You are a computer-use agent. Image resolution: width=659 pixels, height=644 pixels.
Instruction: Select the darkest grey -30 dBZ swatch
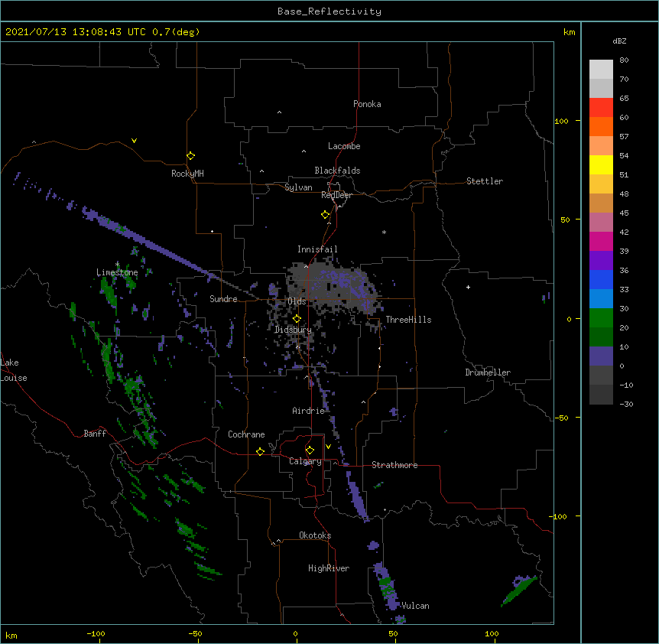[601, 395]
